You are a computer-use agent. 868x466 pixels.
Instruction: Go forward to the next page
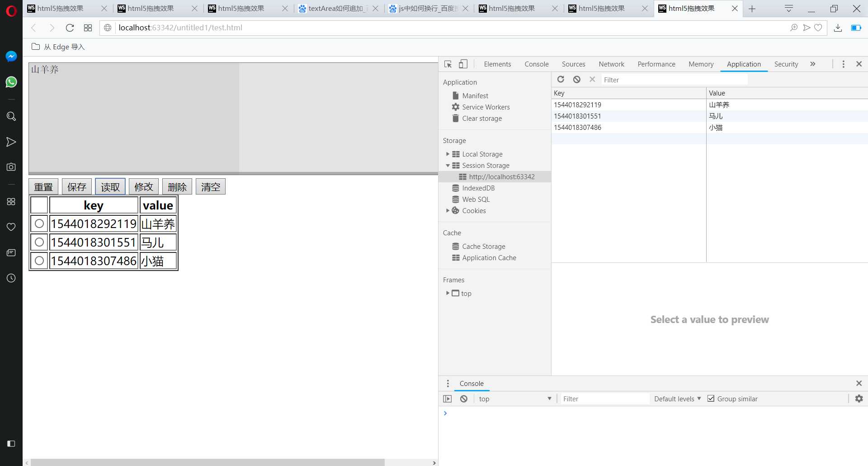tap(52, 28)
